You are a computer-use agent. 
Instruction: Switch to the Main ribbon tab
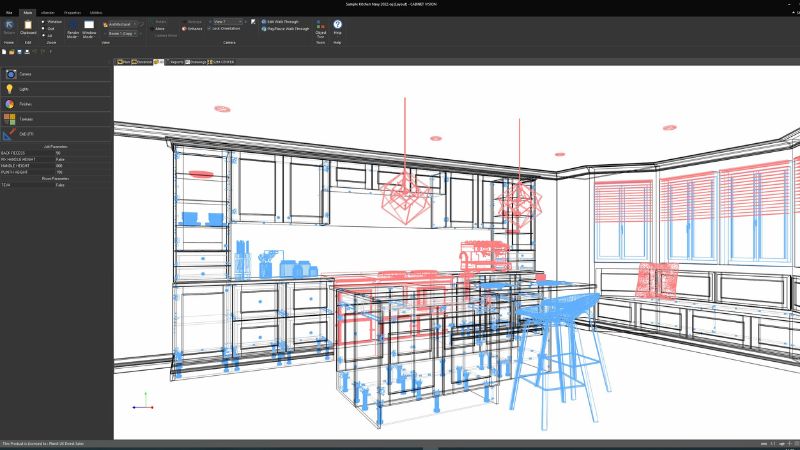(x=28, y=12)
